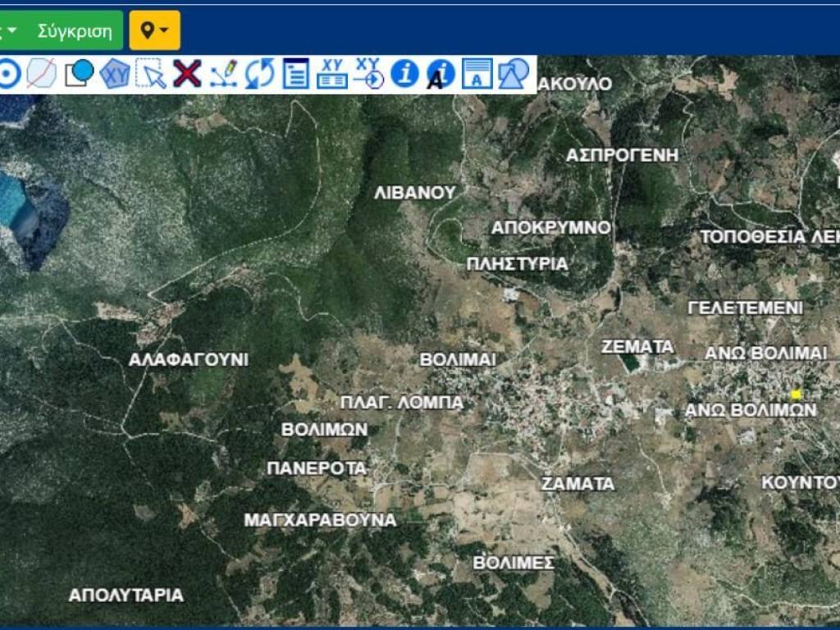Click the text label frame icon

click(477, 74)
